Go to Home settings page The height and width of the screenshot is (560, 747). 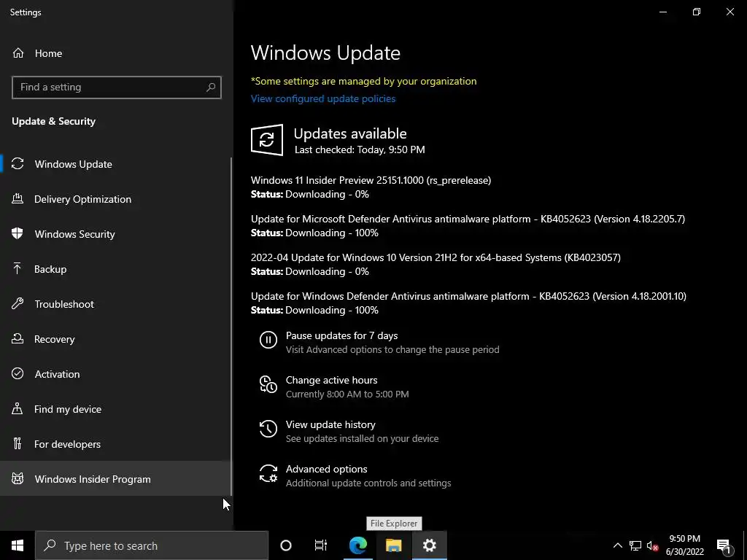pyautogui.click(x=116, y=52)
